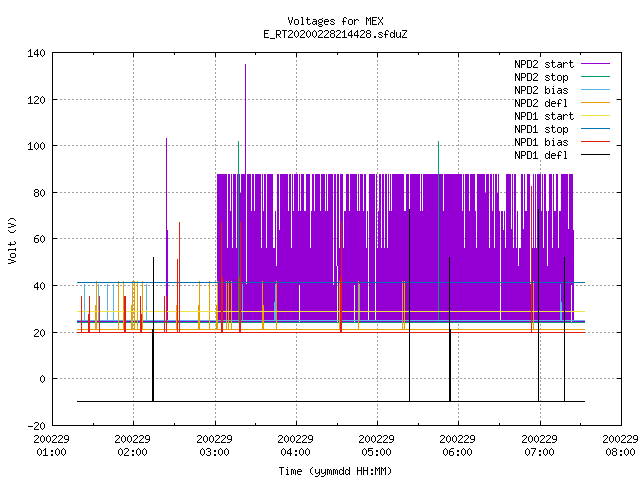The width and height of the screenshot is (640, 480).
Task: Click the 'NPD2 start' legend label
Action: pos(544,64)
